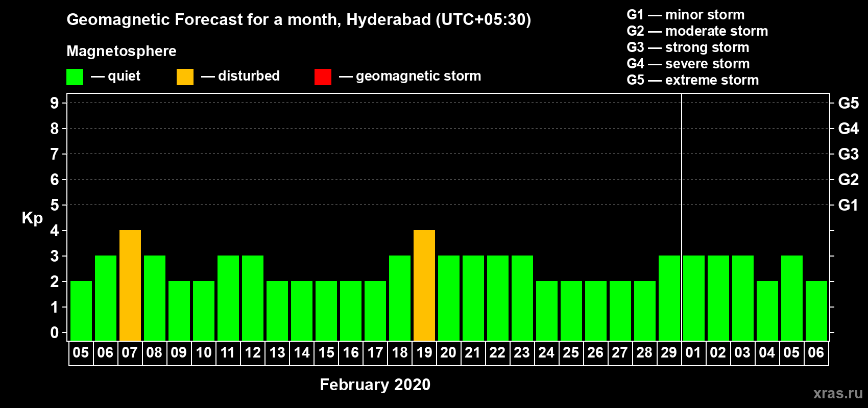
Task: Click the Kp value 0 on left axis
Action: (55, 333)
